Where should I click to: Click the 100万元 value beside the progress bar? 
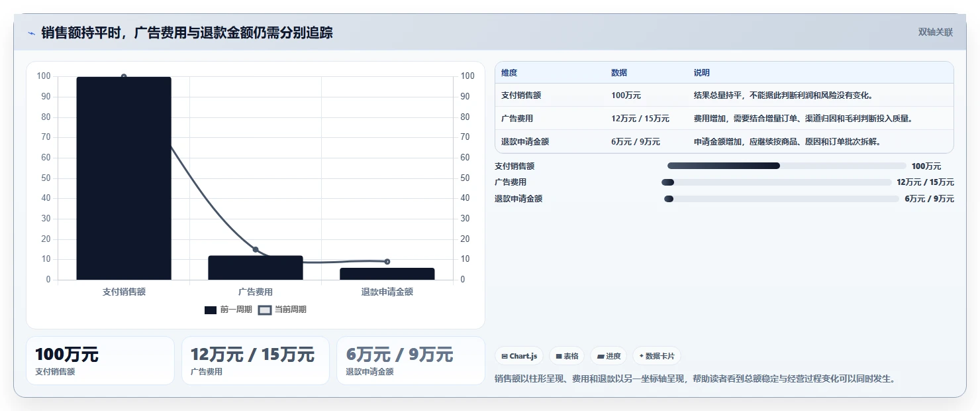[x=926, y=166]
